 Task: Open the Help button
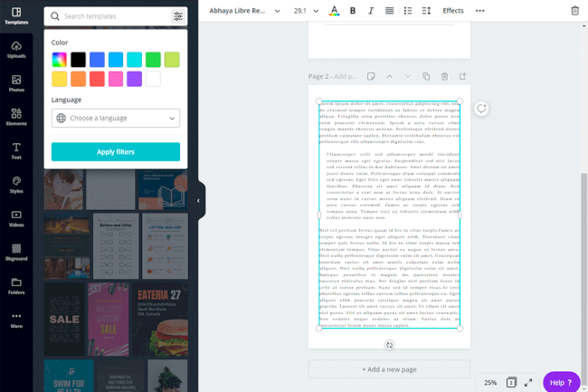tap(561, 382)
